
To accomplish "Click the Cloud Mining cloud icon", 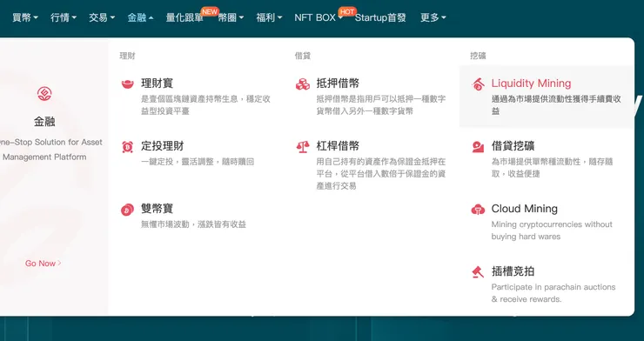I will (x=478, y=210).
